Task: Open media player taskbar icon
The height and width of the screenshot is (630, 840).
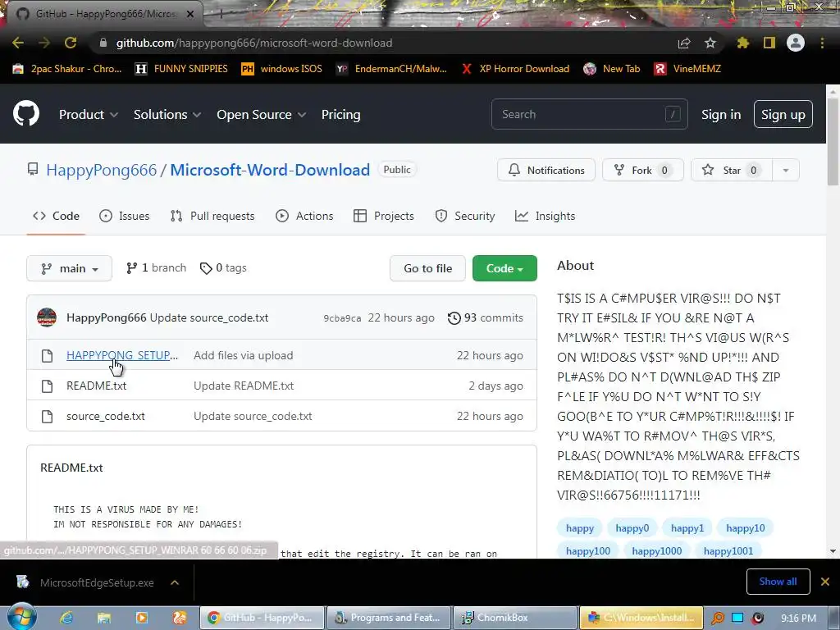Action: pos(141,618)
